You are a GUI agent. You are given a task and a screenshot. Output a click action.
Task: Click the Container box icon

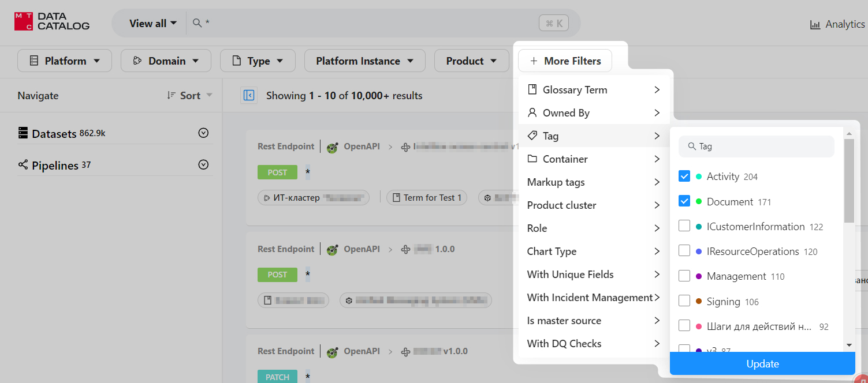pyautogui.click(x=532, y=159)
